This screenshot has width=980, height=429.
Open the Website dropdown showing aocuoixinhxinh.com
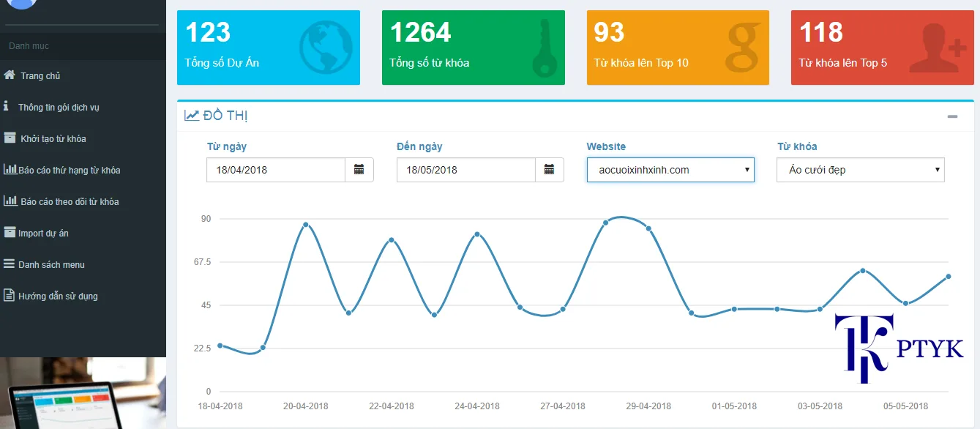pyautogui.click(x=670, y=170)
